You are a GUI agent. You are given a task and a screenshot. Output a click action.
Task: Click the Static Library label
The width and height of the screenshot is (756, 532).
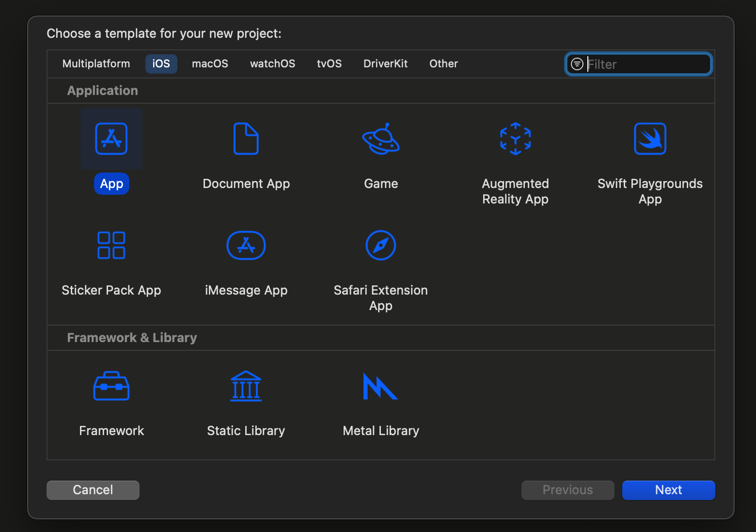(x=246, y=431)
